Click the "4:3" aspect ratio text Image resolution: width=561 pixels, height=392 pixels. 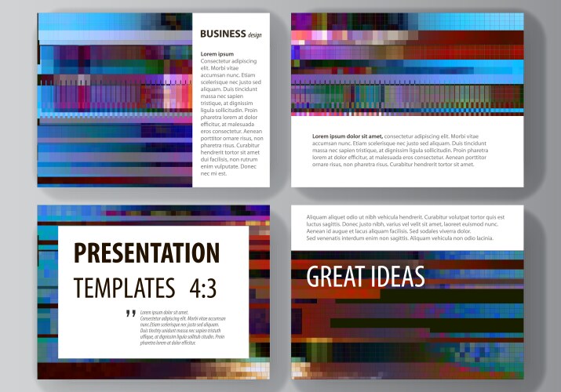pyautogui.click(x=202, y=287)
